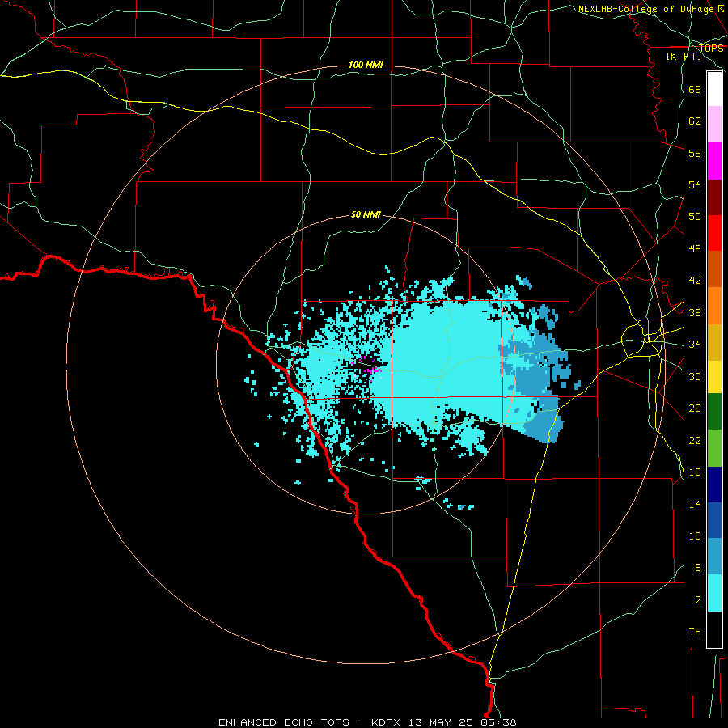Click the "[K FT]" units label

click(684, 56)
